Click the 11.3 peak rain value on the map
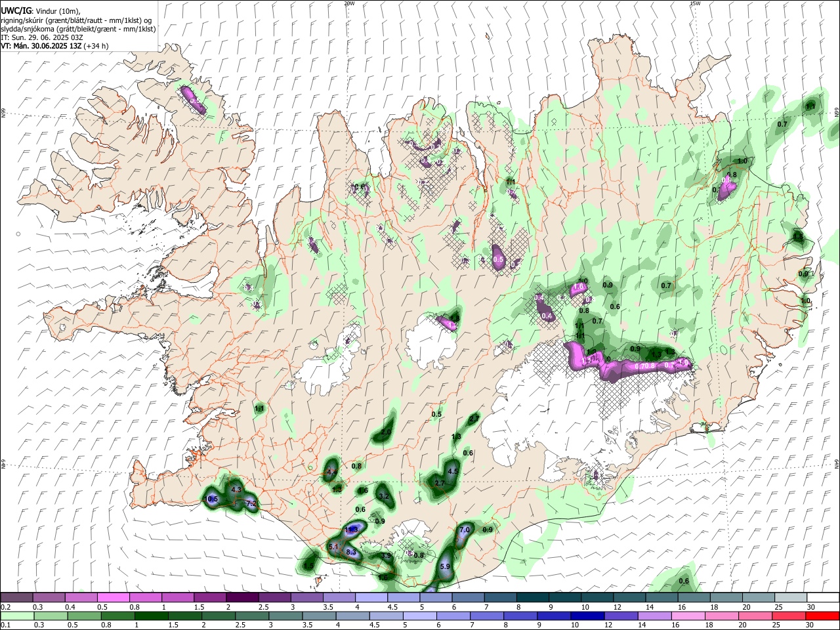This screenshot has width=840, height=630. coord(351,530)
